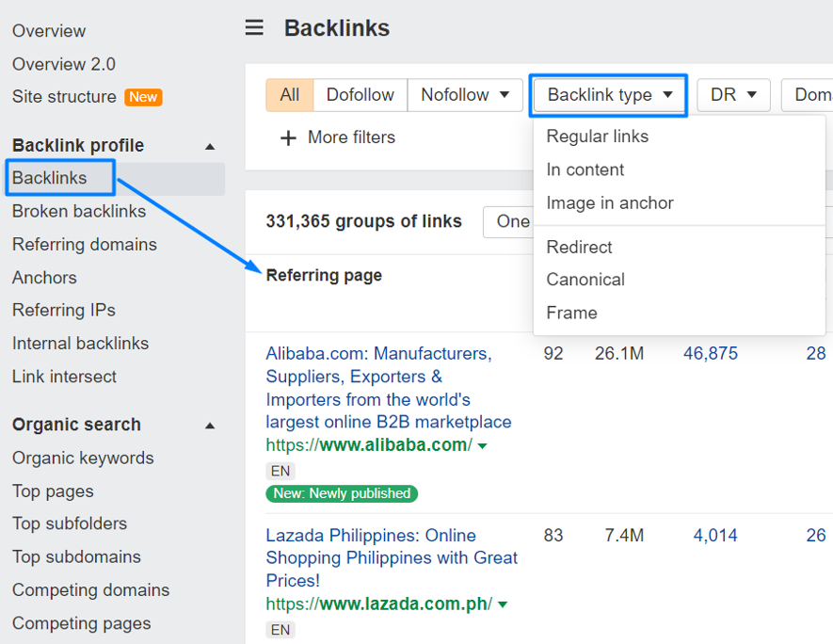Screen dimensions: 833x644
Task: Collapse the Backlink profile section arrow
Action: (x=210, y=146)
